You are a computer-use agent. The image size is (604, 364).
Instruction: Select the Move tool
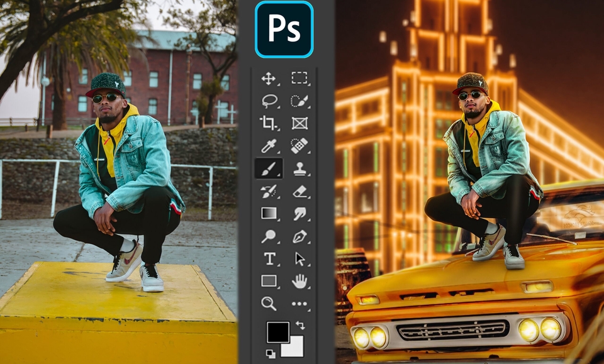tap(269, 79)
